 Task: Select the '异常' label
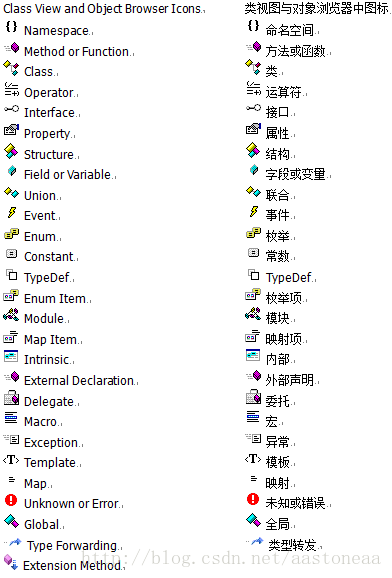click(x=277, y=441)
